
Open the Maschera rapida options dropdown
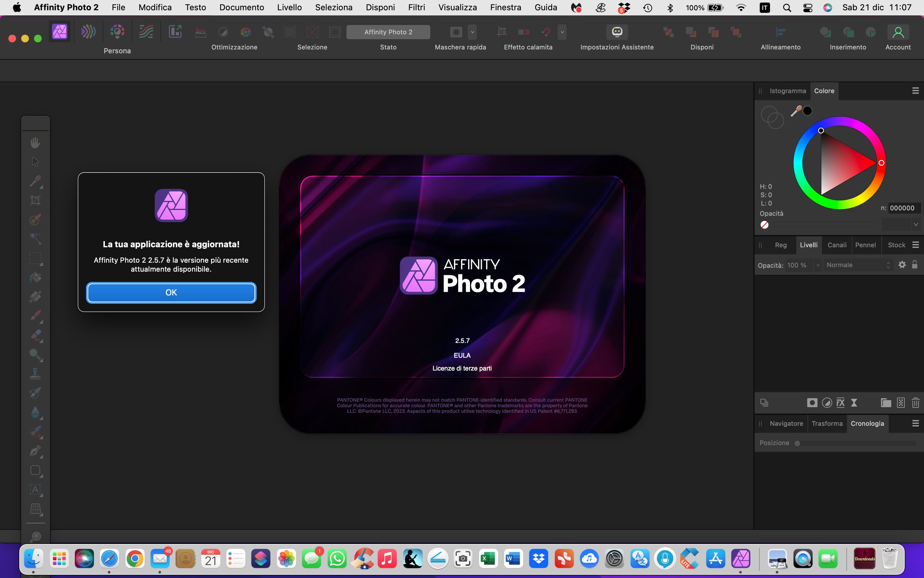472,32
